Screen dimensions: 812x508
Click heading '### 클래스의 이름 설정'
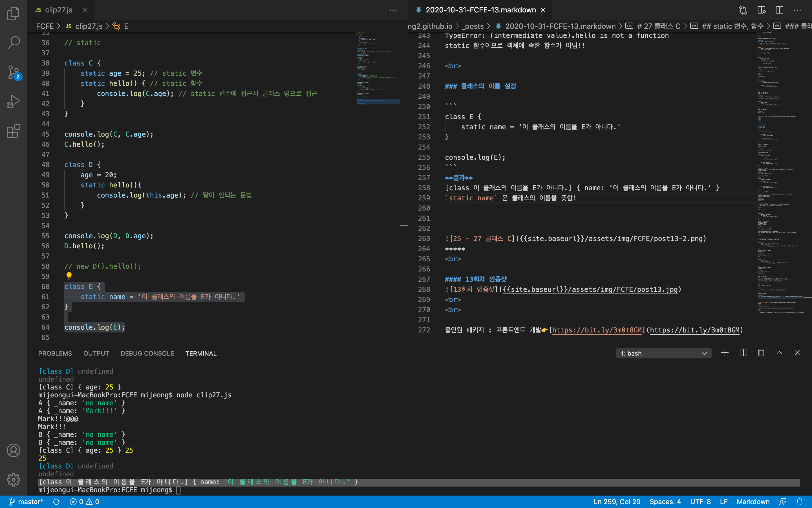[480, 86]
